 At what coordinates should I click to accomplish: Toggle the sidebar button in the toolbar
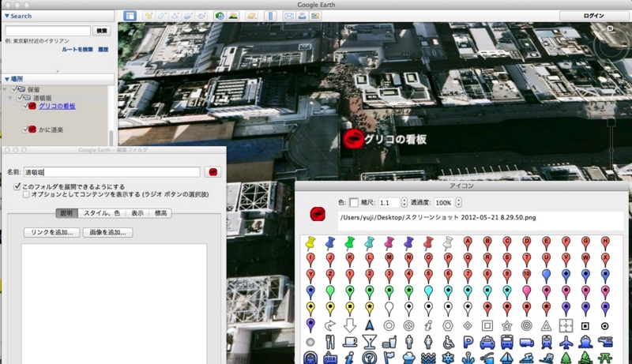pos(130,16)
